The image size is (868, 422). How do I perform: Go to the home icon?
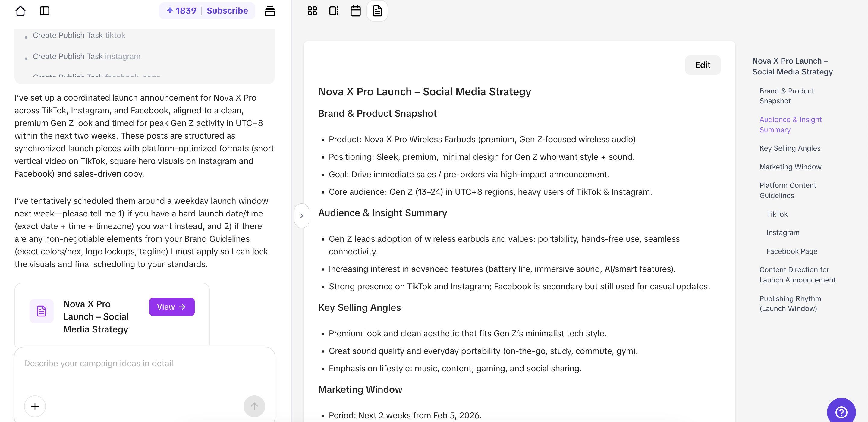point(20,11)
